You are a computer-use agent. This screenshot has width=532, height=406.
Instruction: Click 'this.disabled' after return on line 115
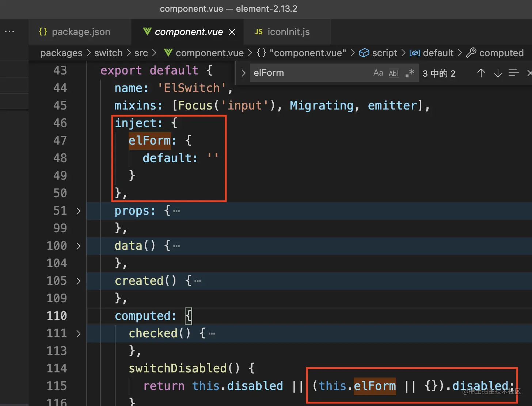click(x=237, y=386)
